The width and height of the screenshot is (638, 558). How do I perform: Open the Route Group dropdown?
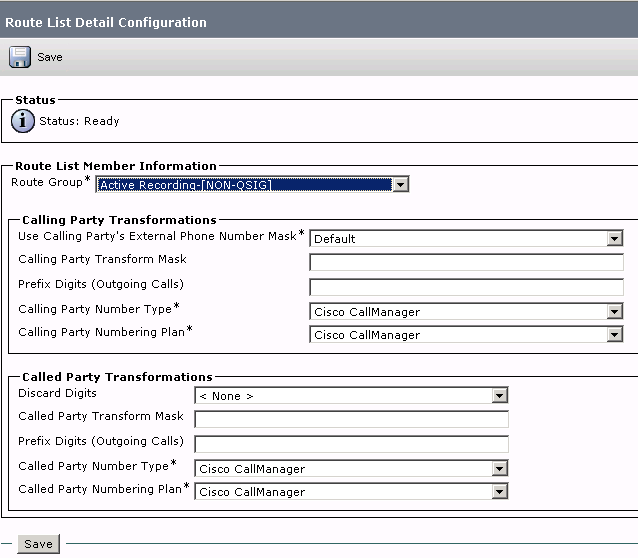tap(252, 184)
